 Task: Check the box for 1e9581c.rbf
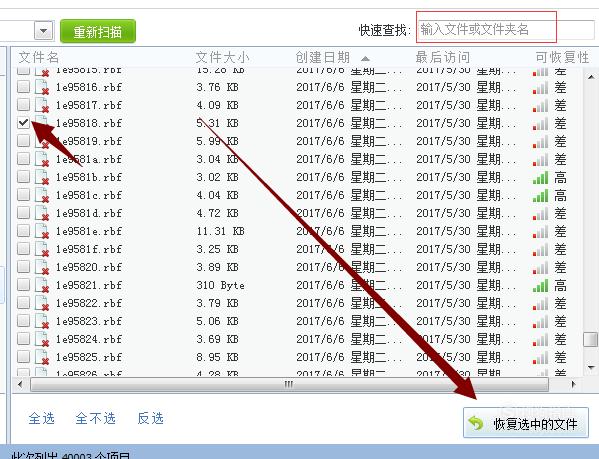click(x=24, y=195)
